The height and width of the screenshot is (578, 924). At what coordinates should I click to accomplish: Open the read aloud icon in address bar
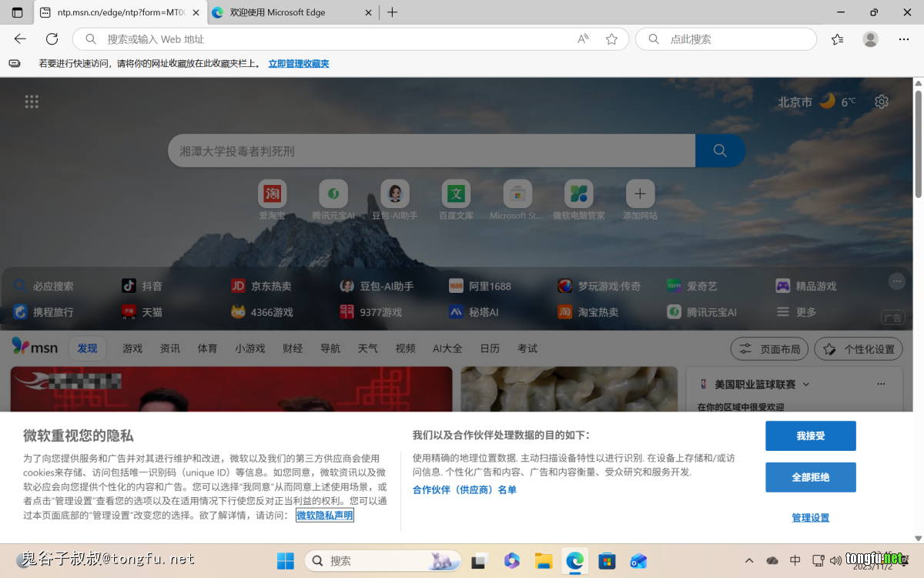point(583,39)
